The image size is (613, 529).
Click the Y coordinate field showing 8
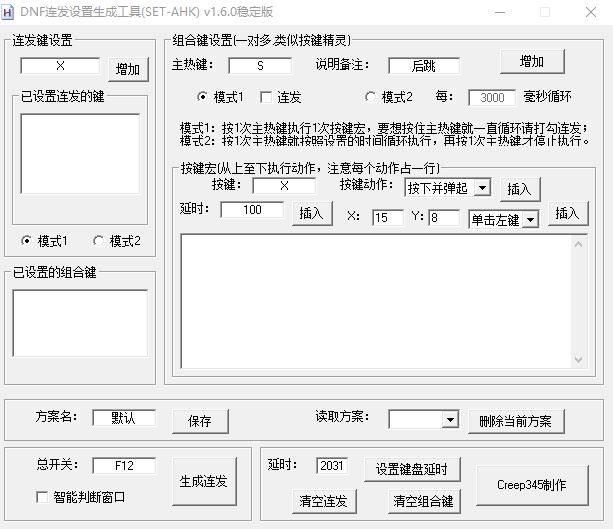tap(444, 217)
